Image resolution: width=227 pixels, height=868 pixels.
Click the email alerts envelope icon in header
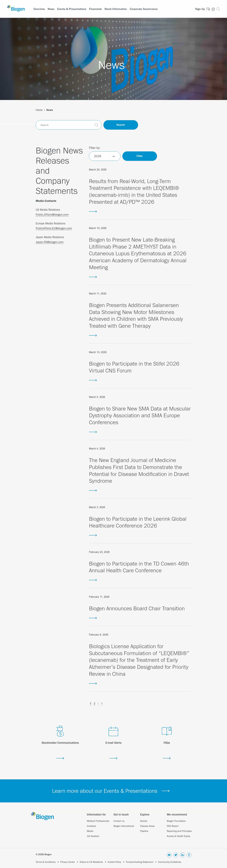pyautogui.click(x=208, y=9)
